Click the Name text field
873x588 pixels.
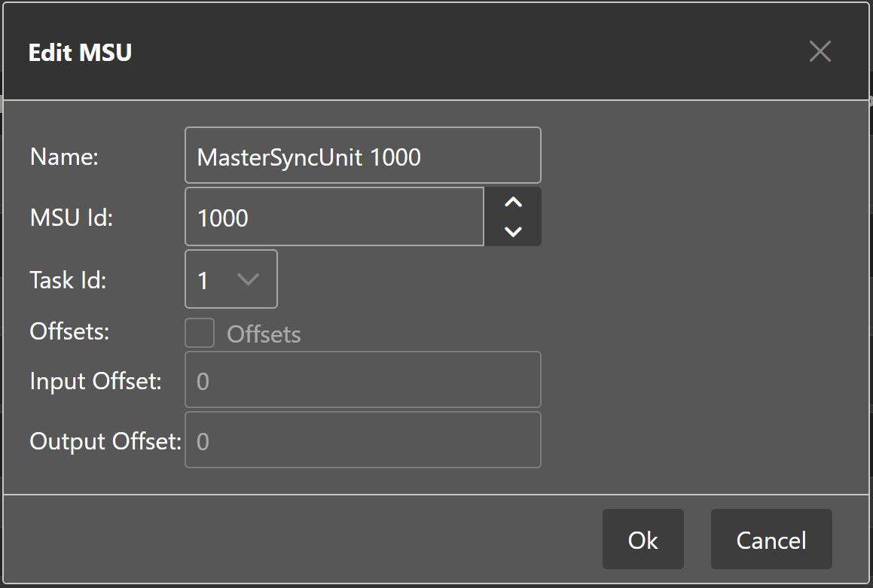pyautogui.click(x=362, y=156)
